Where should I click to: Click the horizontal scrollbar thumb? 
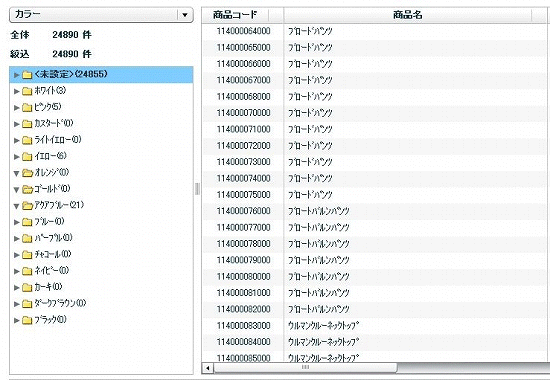[x=305, y=368]
